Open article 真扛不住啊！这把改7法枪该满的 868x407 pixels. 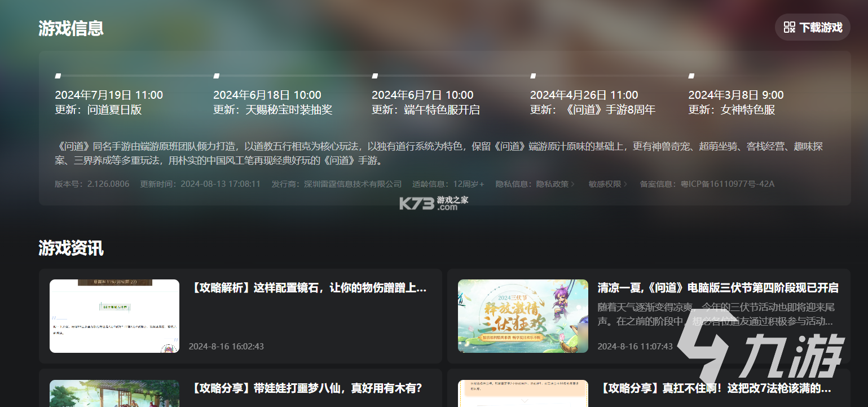[x=715, y=388]
